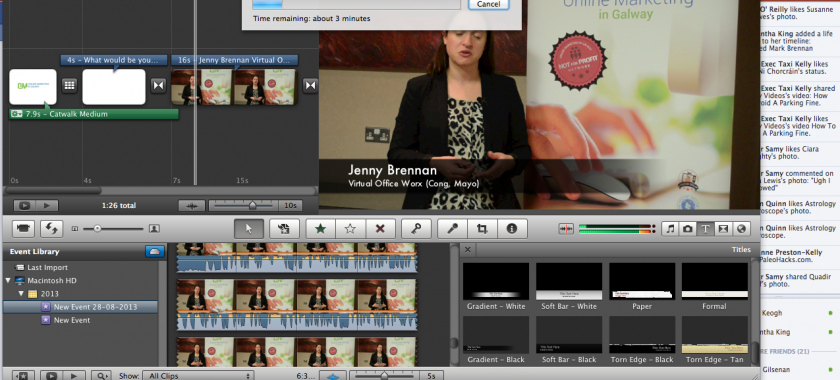Click transition icon before the Jenny clip
Viewport: 840px width, 380px height.
[x=158, y=85]
